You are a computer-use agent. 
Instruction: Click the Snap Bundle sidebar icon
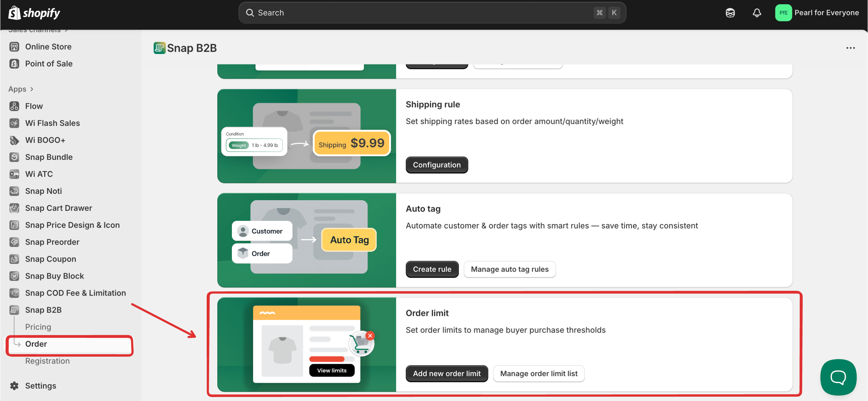click(14, 157)
